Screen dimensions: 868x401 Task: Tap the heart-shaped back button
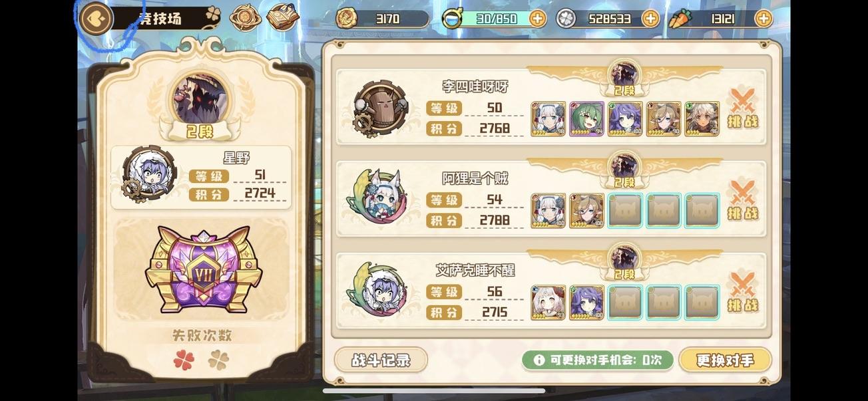pyautogui.click(x=97, y=18)
